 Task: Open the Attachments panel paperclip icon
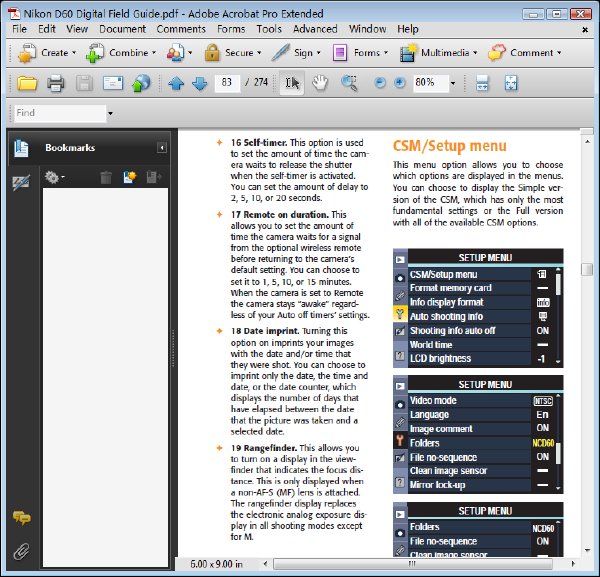(x=21, y=551)
